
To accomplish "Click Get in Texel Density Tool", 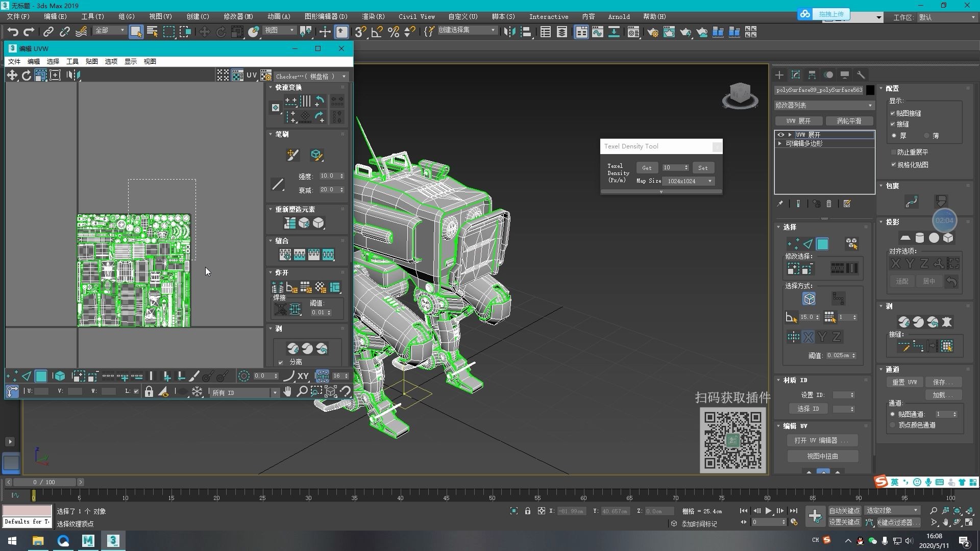I will 647,168.
